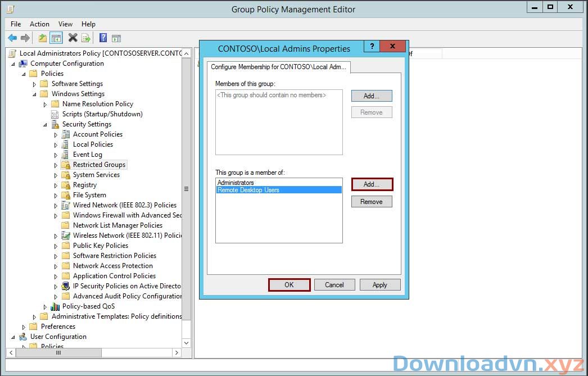This screenshot has height=376, width=588.
Task: Click the Account Policies icon
Action: pos(66,134)
